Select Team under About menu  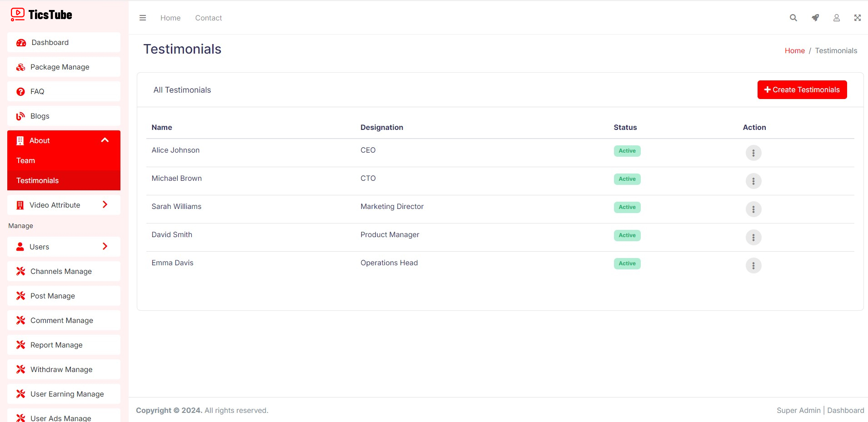pos(26,160)
